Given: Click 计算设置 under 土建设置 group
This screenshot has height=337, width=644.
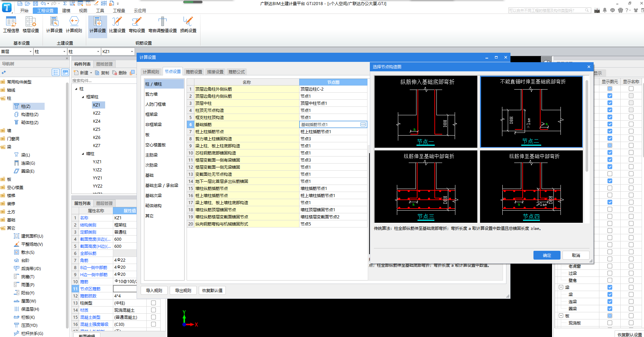Looking at the screenshot, I should tap(54, 24).
